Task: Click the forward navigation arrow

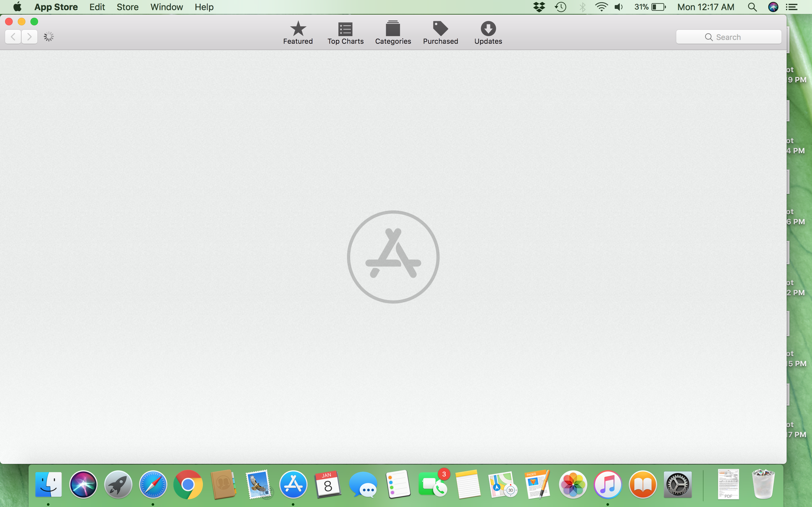Action: coord(29,36)
